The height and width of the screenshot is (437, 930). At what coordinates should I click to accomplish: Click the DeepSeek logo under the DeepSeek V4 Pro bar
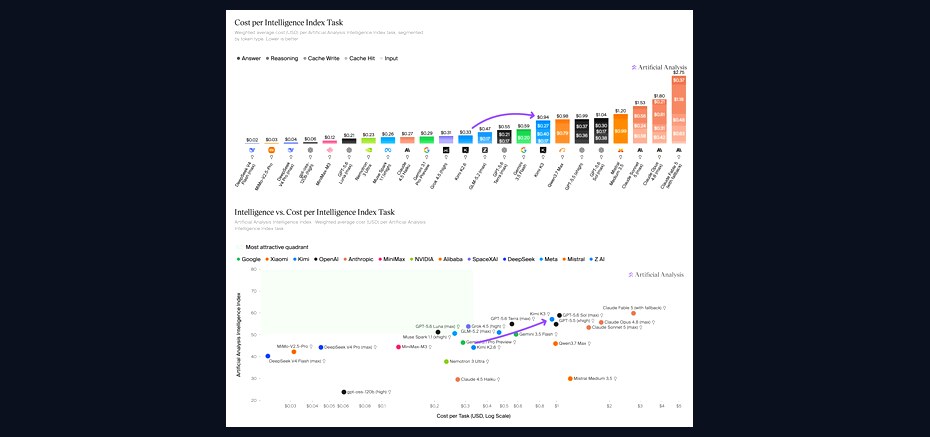coord(291,150)
